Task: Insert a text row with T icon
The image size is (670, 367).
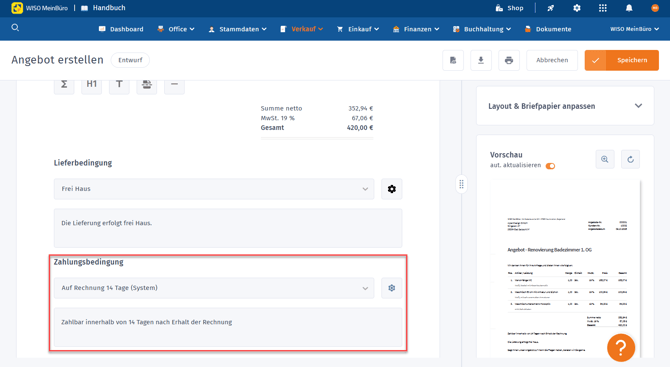Action: pyautogui.click(x=119, y=84)
